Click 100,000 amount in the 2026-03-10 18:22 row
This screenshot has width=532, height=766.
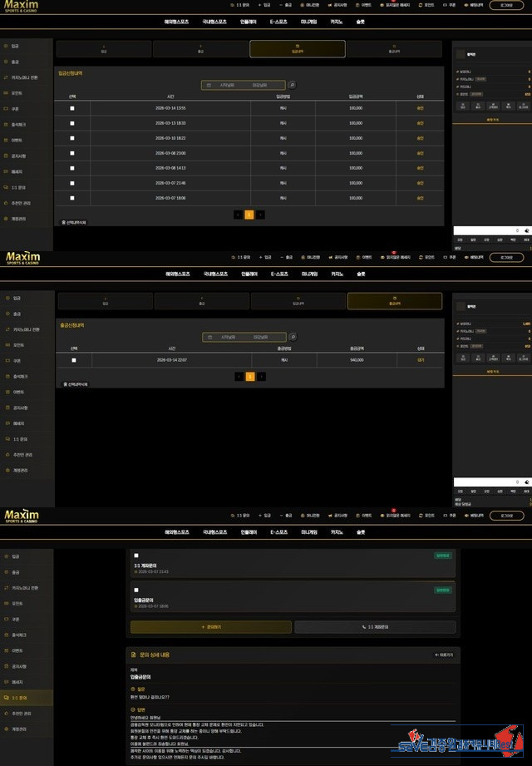(356, 138)
